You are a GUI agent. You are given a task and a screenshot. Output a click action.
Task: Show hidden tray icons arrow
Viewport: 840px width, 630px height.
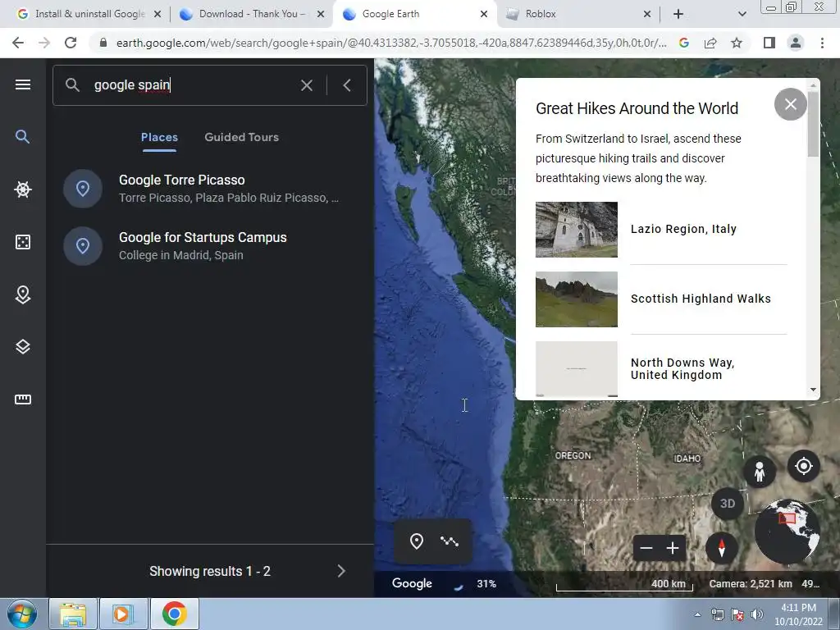pyautogui.click(x=697, y=615)
